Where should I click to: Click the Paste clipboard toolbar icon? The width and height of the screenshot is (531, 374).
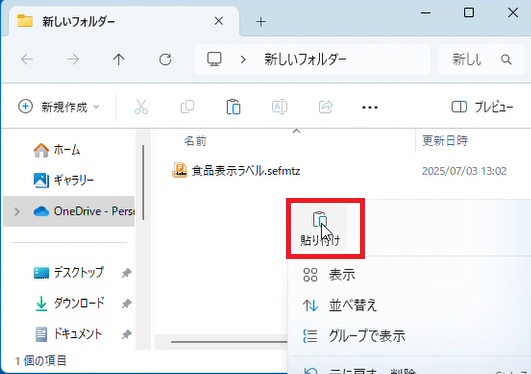coord(233,107)
